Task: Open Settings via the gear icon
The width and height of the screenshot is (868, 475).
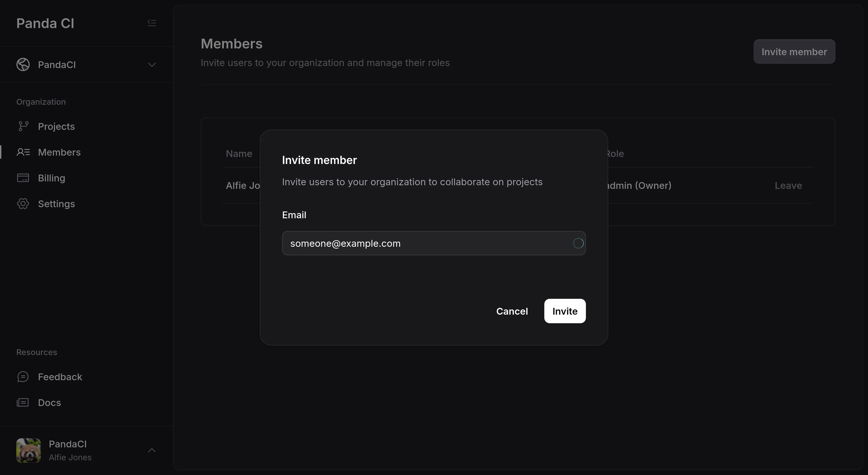Action: coord(23,204)
